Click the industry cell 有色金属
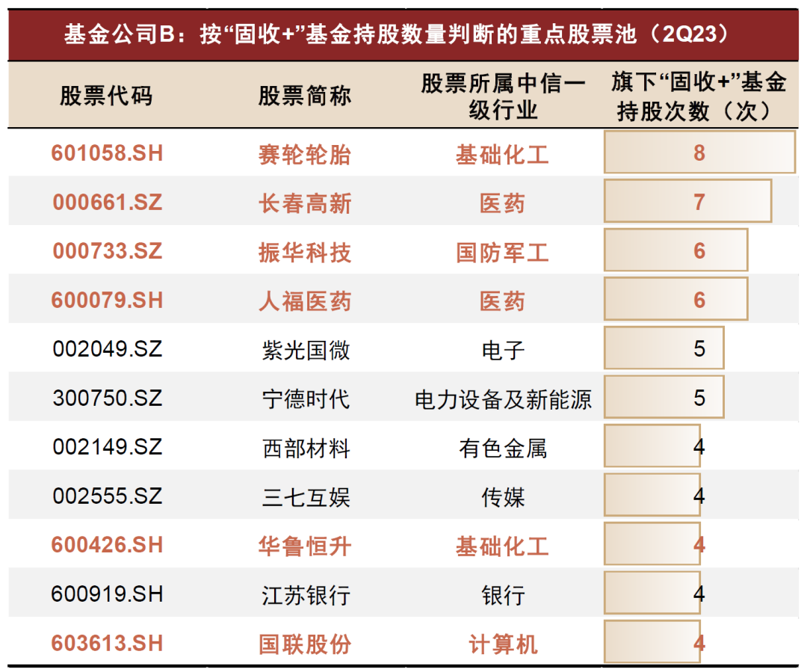Viewport: 807px width, 672px height. point(503,448)
